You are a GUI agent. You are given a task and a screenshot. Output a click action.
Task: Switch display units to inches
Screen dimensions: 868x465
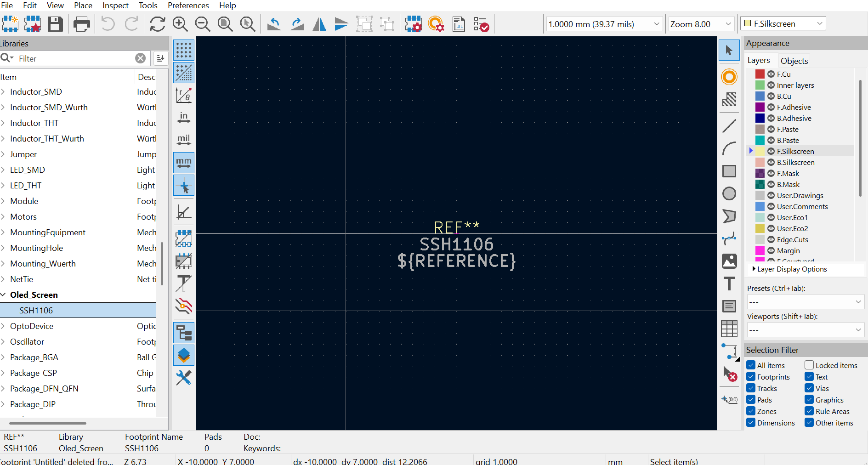pyautogui.click(x=184, y=118)
